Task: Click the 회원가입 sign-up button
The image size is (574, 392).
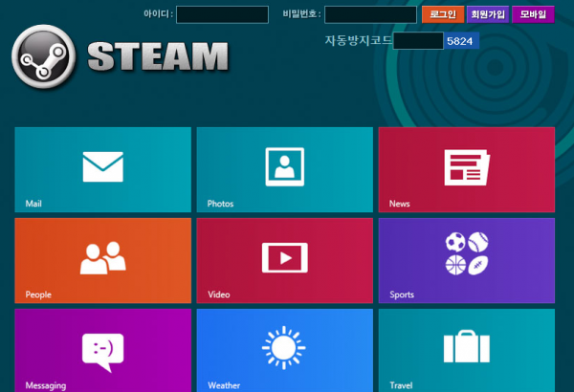Action: (488, 14)
